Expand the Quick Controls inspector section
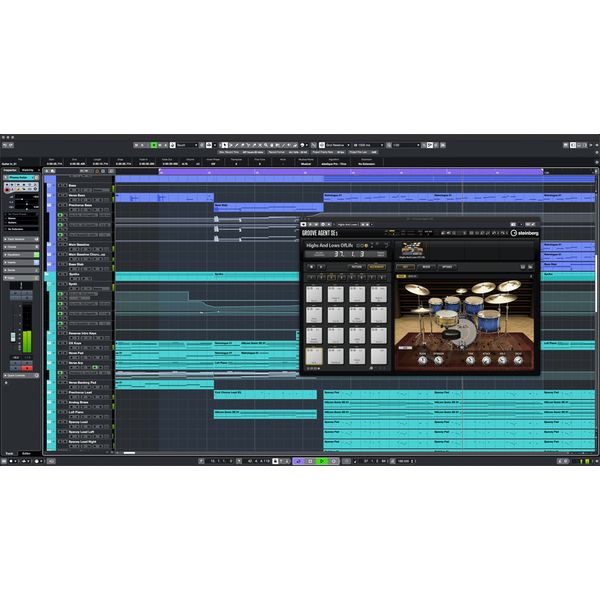This screenshot has width=600, height=600. [21, 375]
